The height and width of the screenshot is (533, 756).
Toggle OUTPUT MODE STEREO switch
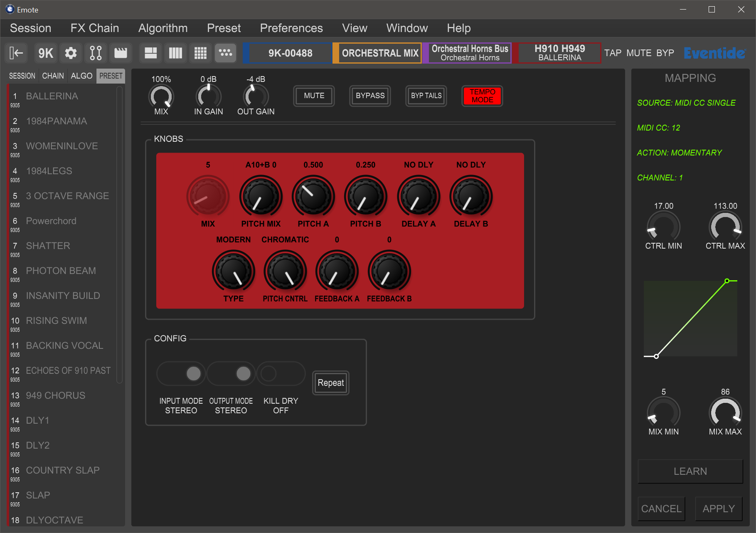(231, 373)
